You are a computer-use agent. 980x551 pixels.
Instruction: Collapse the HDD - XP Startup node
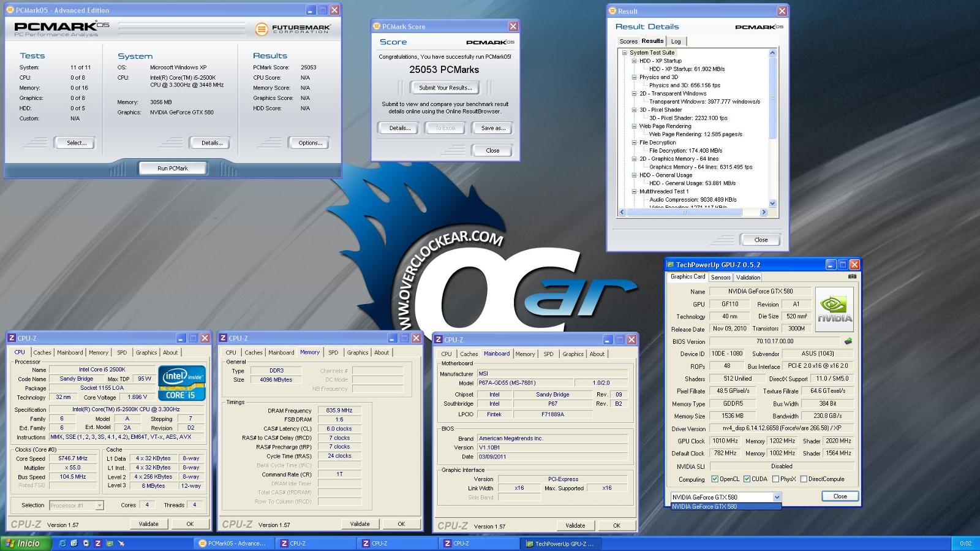tap(635, 61)
